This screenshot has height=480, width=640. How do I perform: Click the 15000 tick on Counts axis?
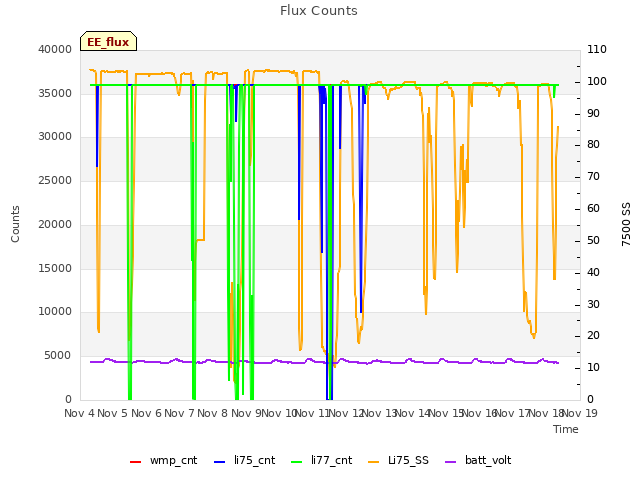[x=55, y=268]
